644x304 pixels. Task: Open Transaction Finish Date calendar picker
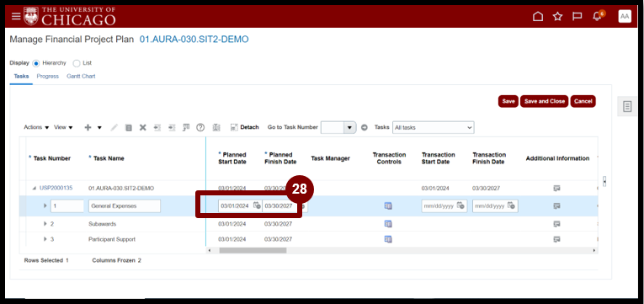point(512,205)
